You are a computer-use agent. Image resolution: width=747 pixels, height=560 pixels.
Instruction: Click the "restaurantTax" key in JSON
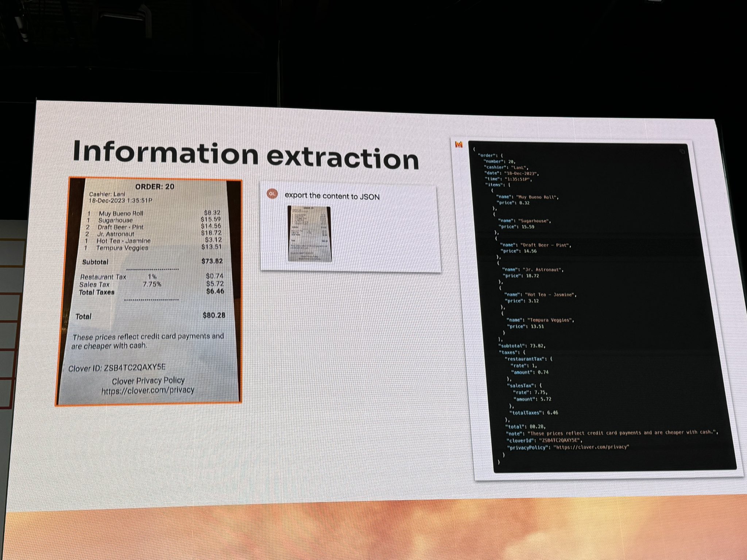click(x=524, y=359)
